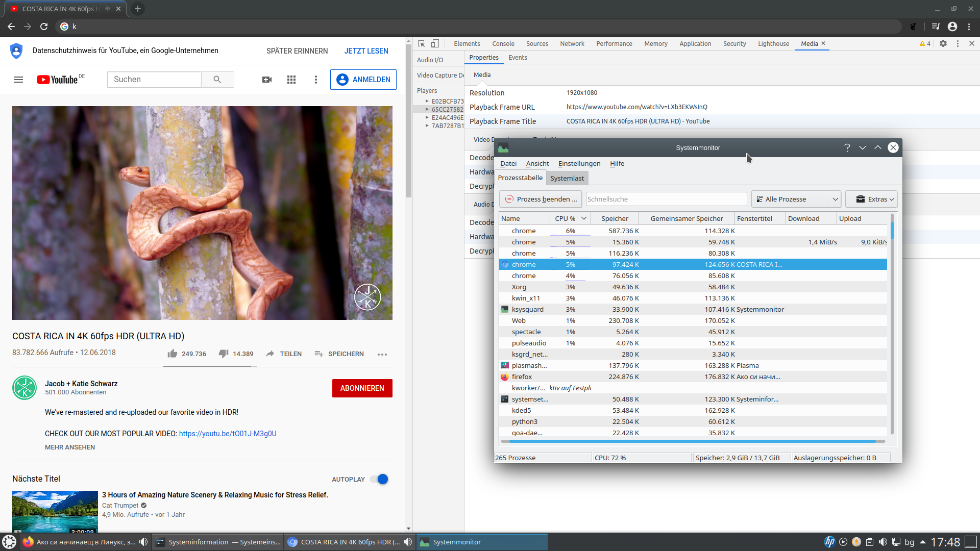Click the process table horizontal scrollbar
This screenshot has height=551, width=980.
point(692,441)
